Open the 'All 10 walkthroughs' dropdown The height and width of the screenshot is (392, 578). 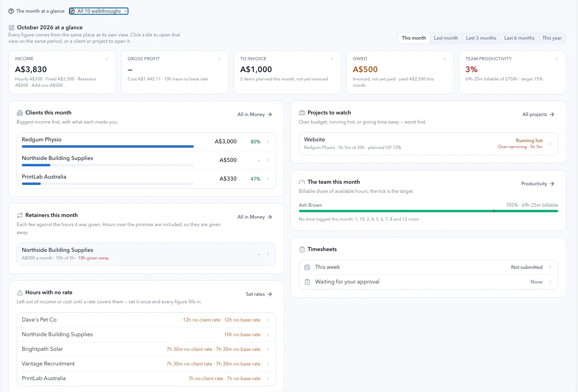pos(99,11)
